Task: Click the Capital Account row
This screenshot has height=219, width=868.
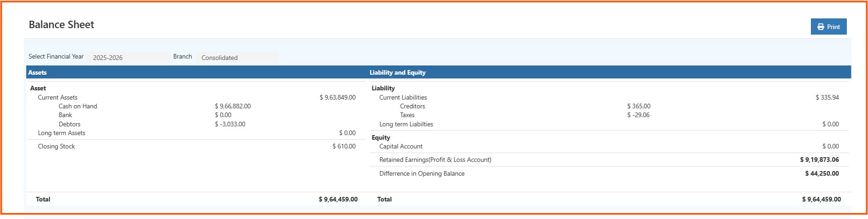Action: coord(401,146)
